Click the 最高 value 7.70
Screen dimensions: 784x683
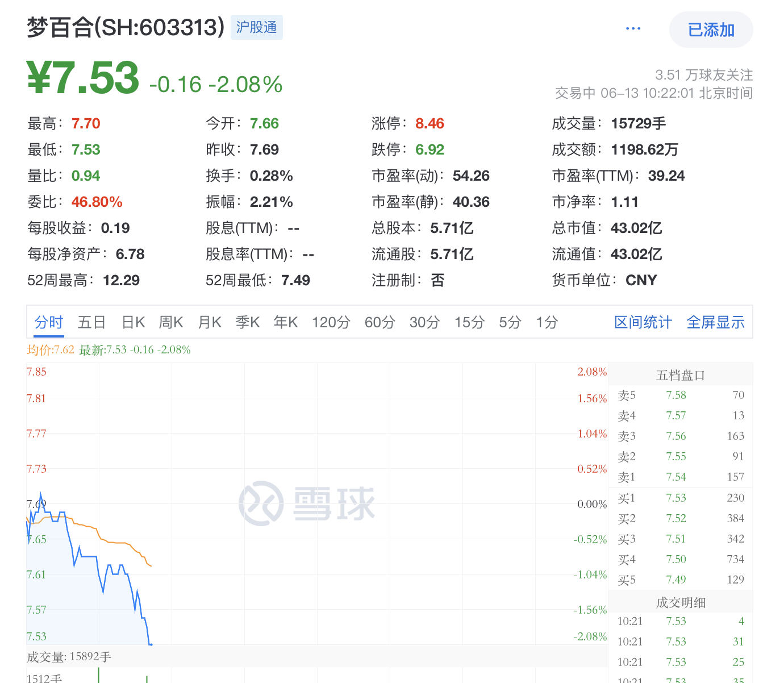tap(86, 124)
